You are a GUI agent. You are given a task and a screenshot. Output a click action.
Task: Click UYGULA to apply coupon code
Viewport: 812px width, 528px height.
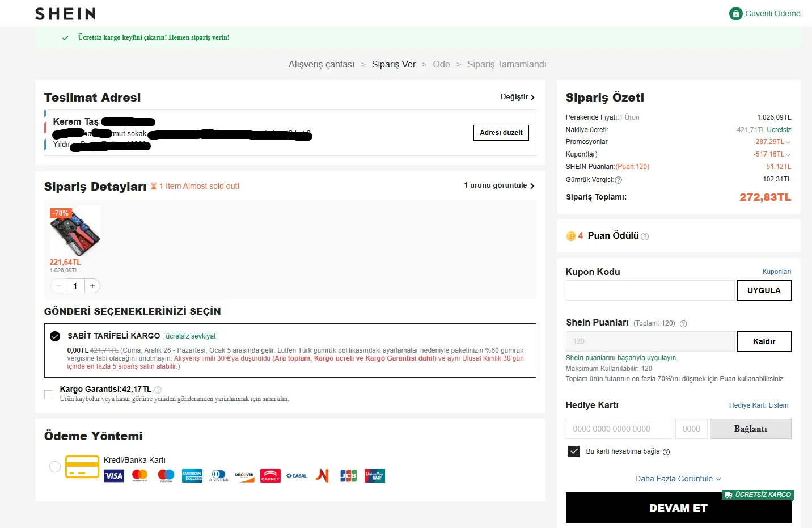click(x=764, y=290)
